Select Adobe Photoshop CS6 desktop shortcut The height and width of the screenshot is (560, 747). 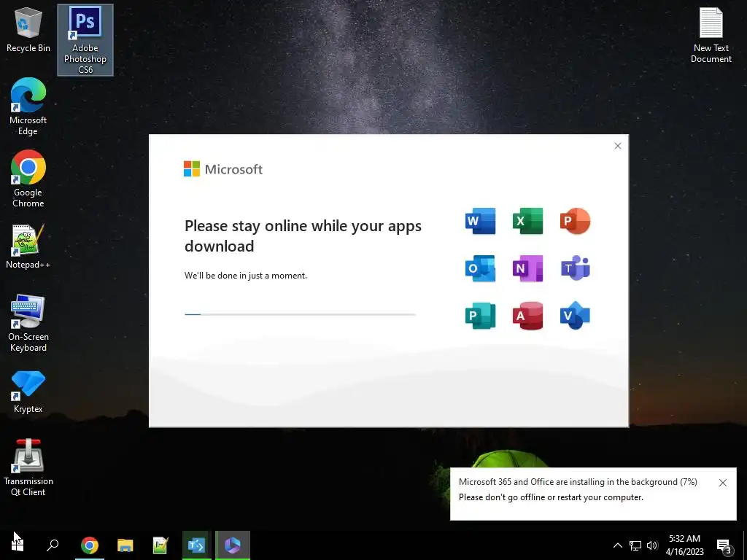pos(85,40)
